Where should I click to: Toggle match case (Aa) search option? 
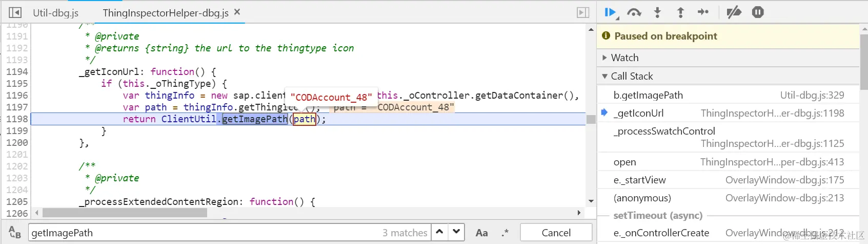(x=481, y=233)
